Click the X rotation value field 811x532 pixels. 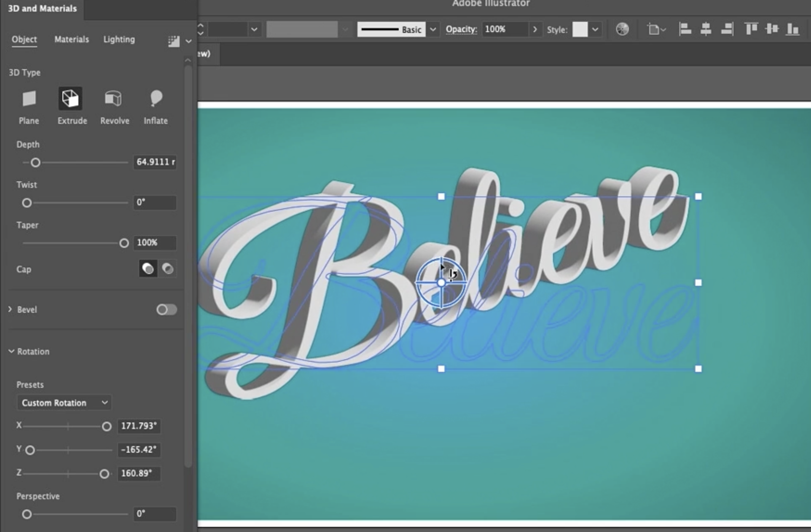click(x=139, y=426)
